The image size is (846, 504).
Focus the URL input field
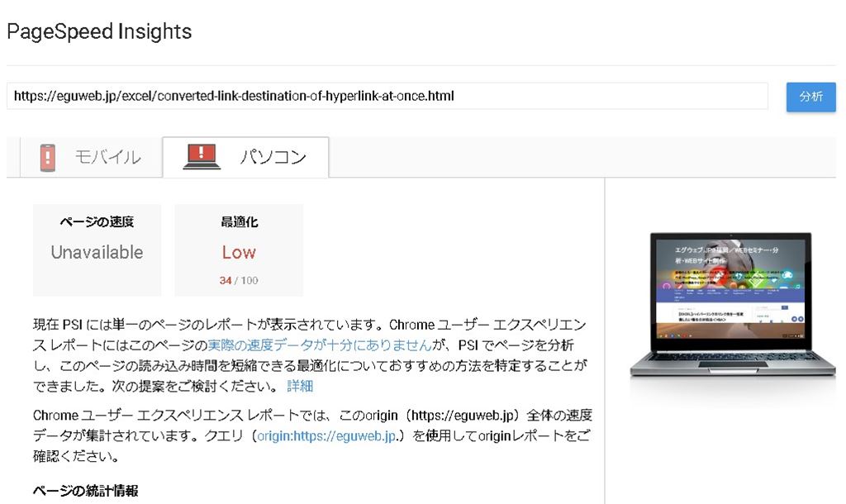(387, 96)
